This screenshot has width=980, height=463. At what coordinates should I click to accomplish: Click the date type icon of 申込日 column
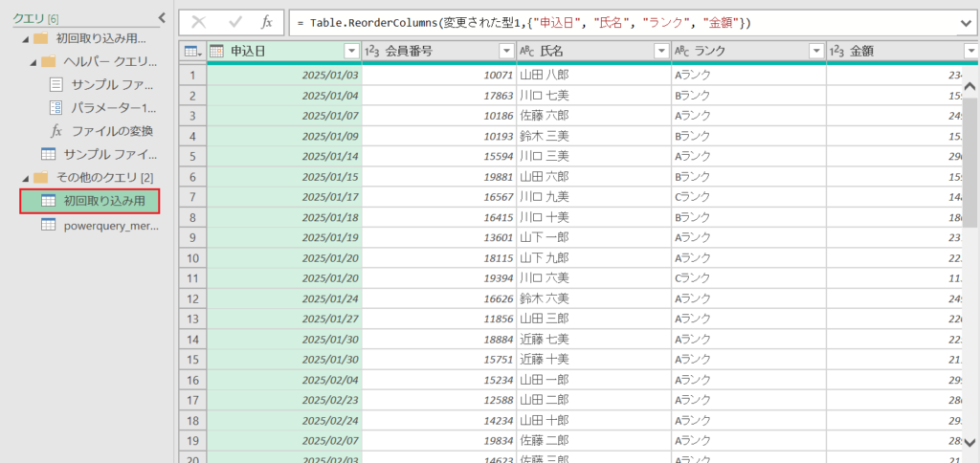[x=216, y=52]
